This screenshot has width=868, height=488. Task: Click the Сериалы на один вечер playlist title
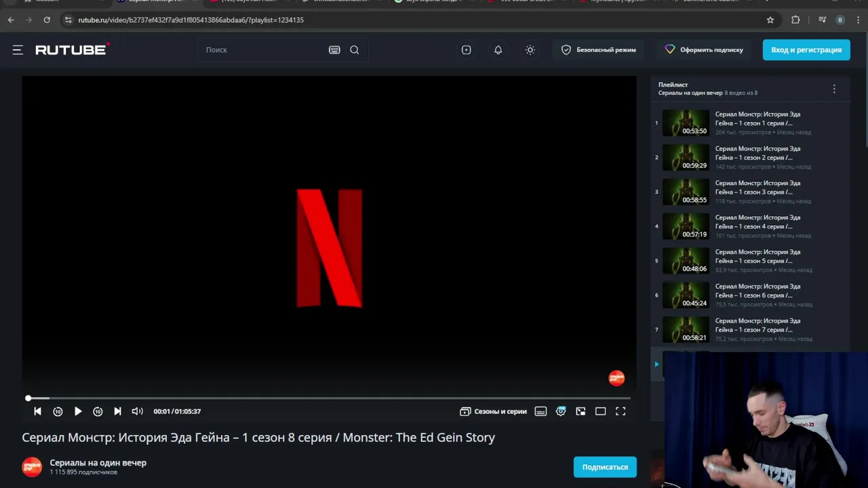pyautogui.click(x=690, y=93)
